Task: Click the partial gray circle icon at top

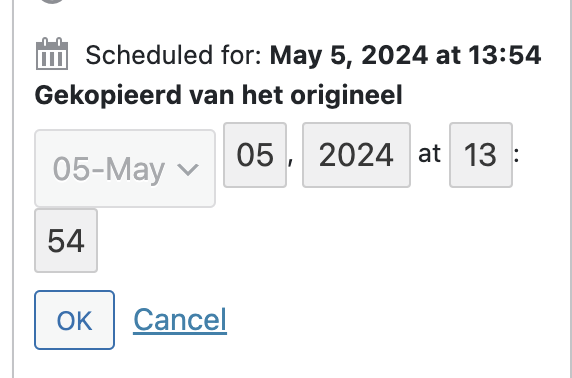Action: coord(52,1)
